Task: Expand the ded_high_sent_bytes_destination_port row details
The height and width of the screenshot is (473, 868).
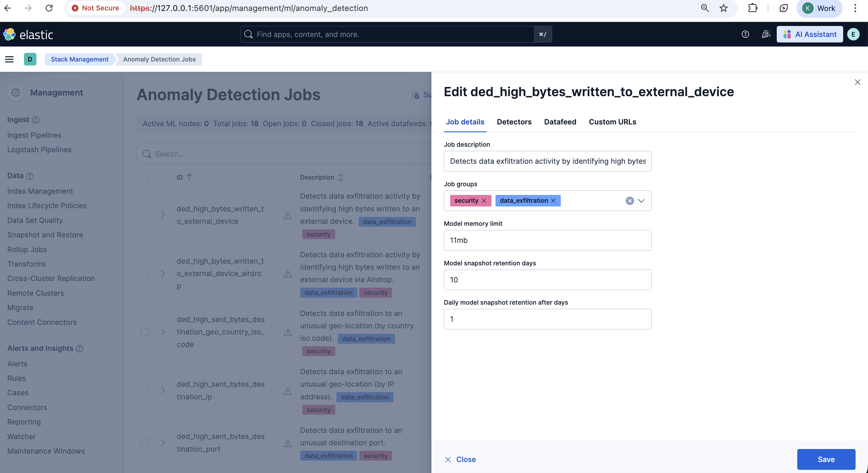Action: [x=163, y=443]
